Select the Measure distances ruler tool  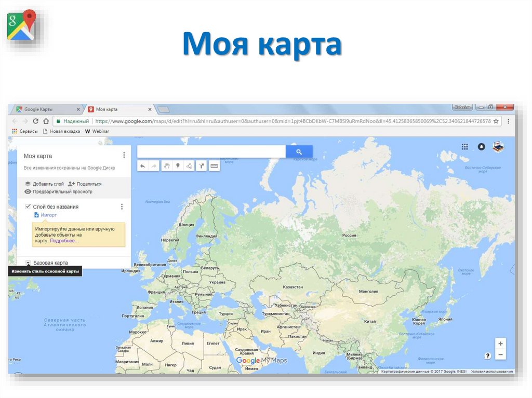pos(214,166)
